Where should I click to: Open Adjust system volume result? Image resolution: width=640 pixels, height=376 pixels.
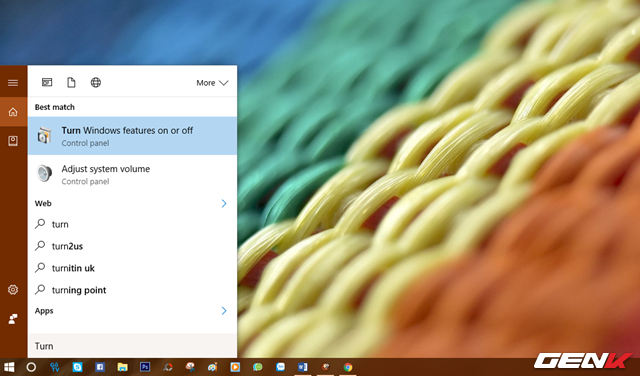tap(132, 174)
